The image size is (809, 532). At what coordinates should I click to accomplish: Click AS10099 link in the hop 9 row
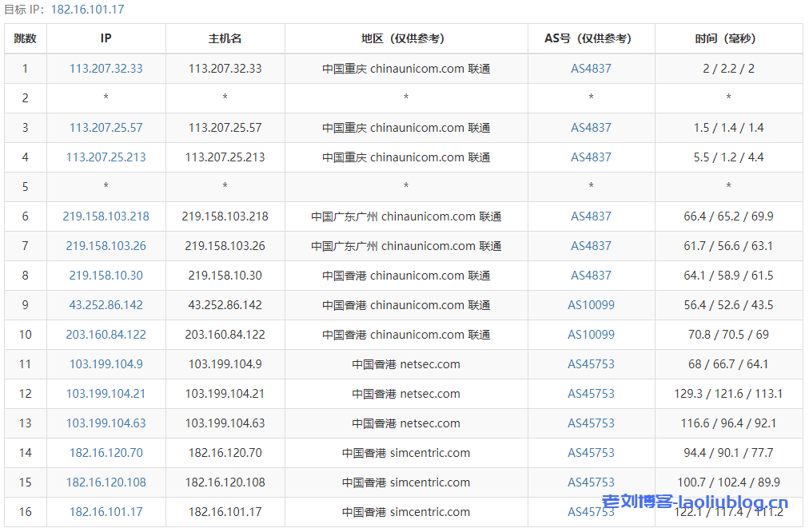591,305
